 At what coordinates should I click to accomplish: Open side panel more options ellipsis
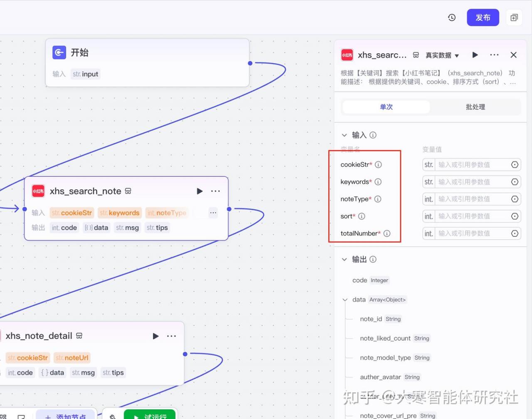pyautogui.click(x=494, y=55)
